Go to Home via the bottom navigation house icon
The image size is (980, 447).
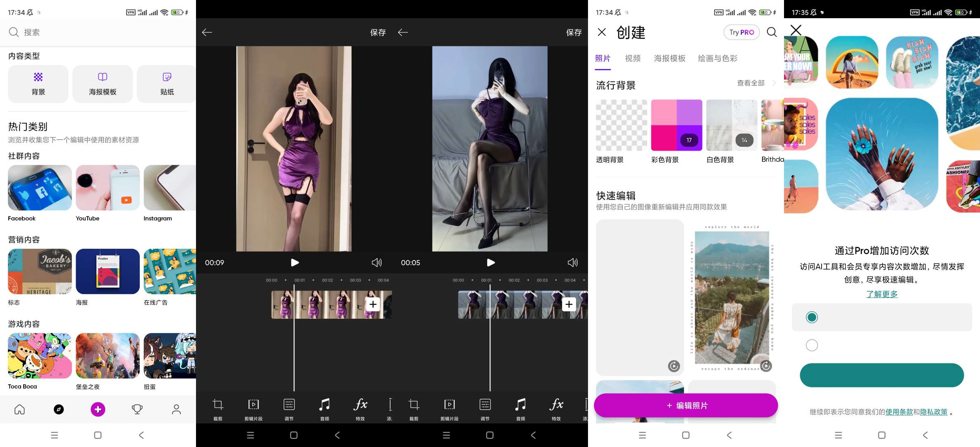tap(19, 409)
